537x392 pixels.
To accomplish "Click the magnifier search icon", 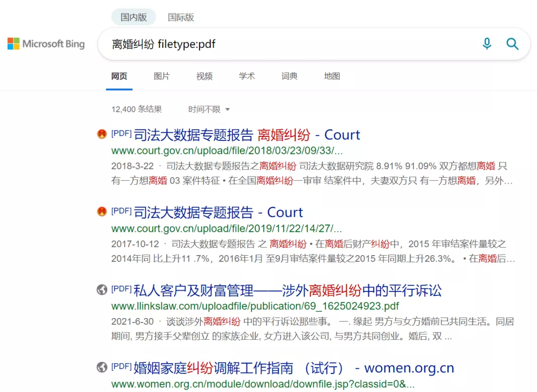I will pos(512,44).
